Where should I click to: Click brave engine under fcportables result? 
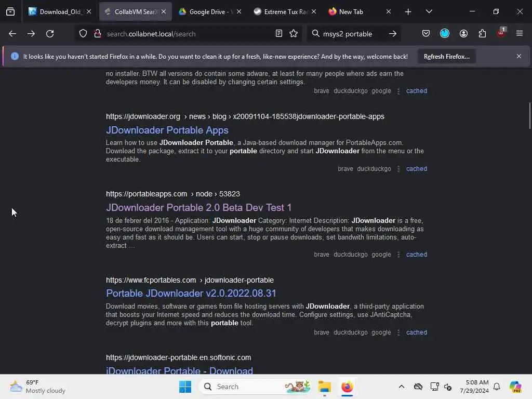click(x=321, y=332)
